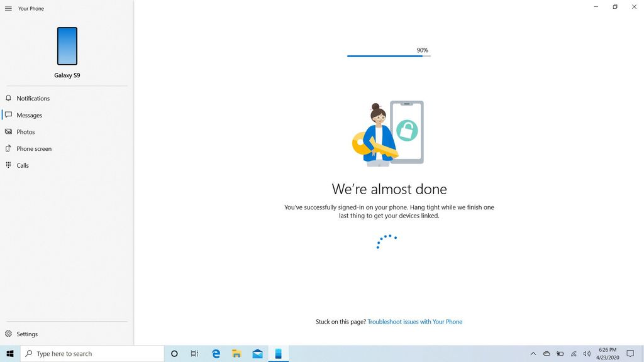Click Troubleshoot issues with Your Phone link

point(416,321)
